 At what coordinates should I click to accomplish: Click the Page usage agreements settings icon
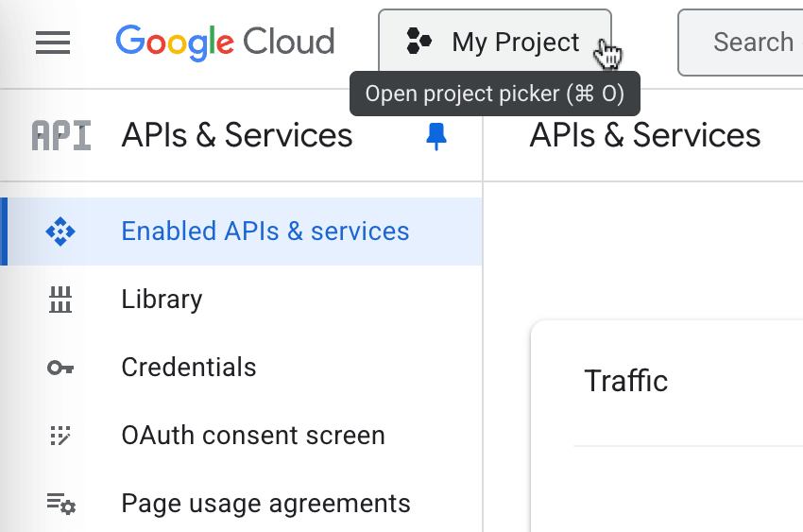[x=61, y=504]
